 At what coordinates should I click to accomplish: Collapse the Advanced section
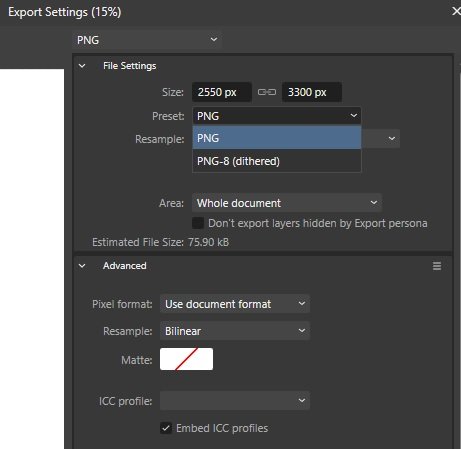(x=82, y=266)
